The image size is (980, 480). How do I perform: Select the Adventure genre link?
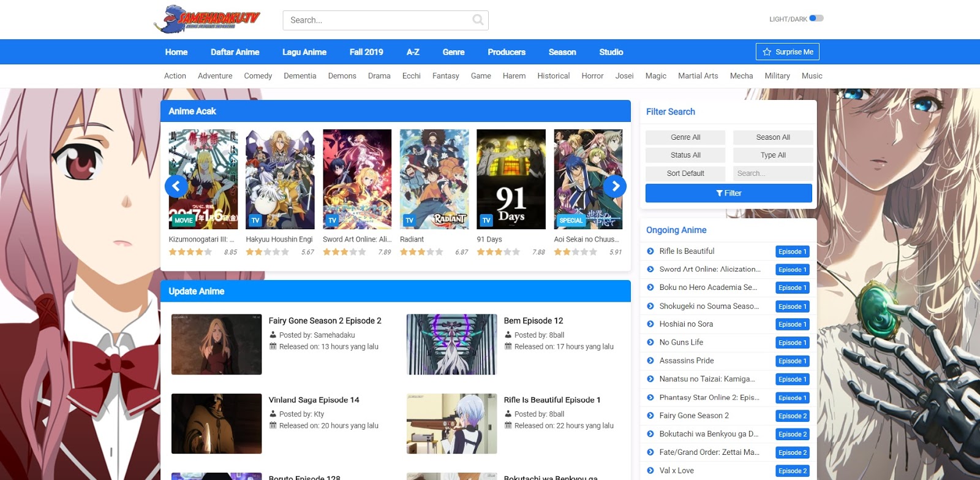coord(215,76)
